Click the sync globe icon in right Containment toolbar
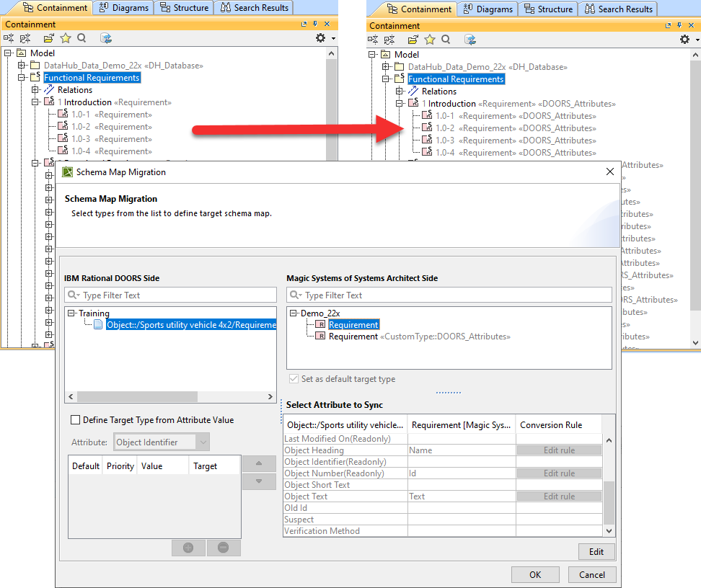This screenshot has height=588, width=701. point(470,40)
